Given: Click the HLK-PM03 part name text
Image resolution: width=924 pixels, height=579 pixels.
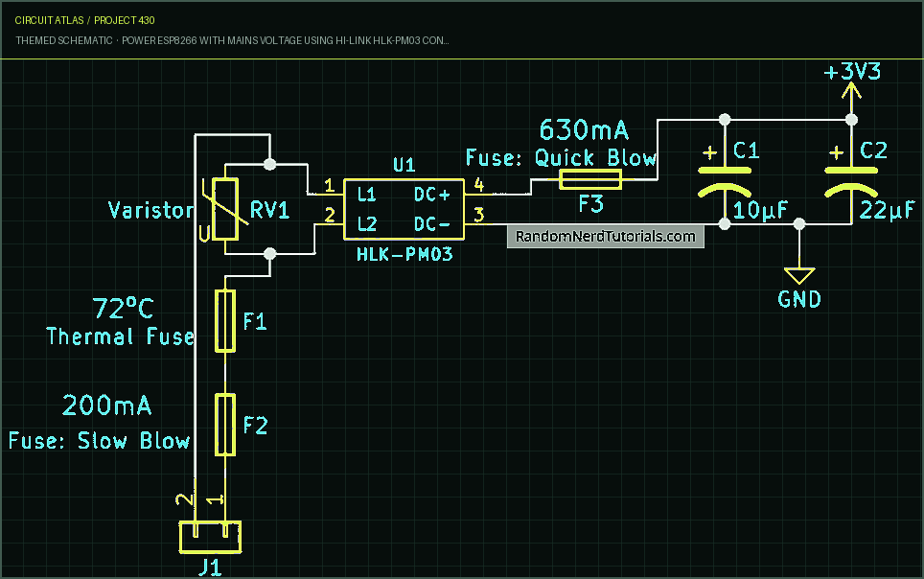Looking at the screenshot, I should (x=404, y=255).
